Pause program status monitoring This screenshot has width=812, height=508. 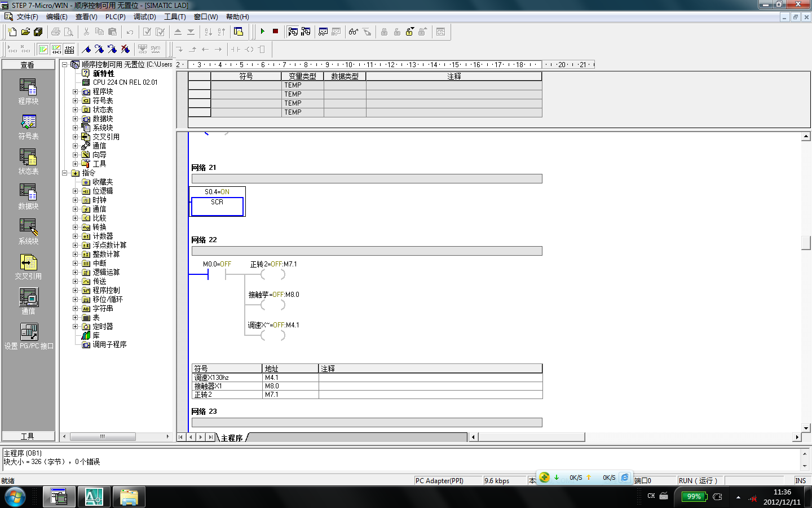(x=306, y=32)
